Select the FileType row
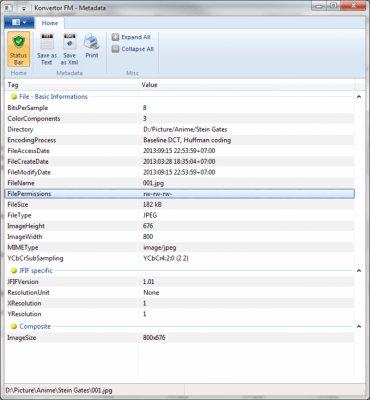 pyautogui.click(x=179, y=215)
